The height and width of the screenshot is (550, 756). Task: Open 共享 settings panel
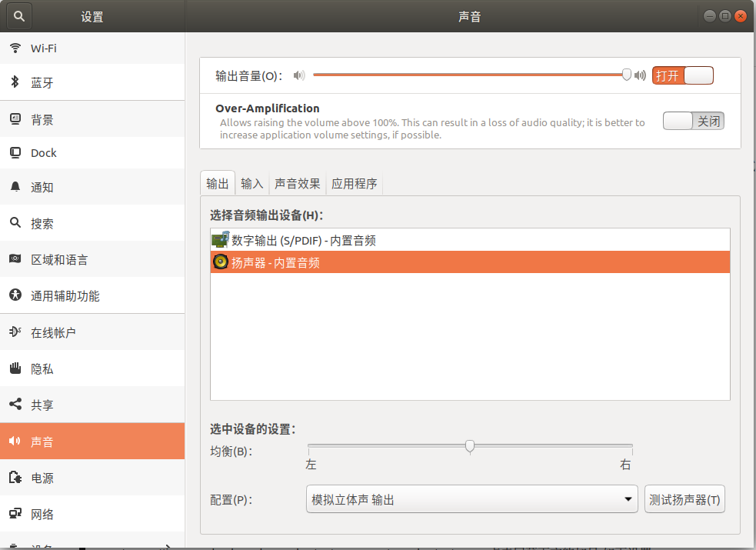92,405
